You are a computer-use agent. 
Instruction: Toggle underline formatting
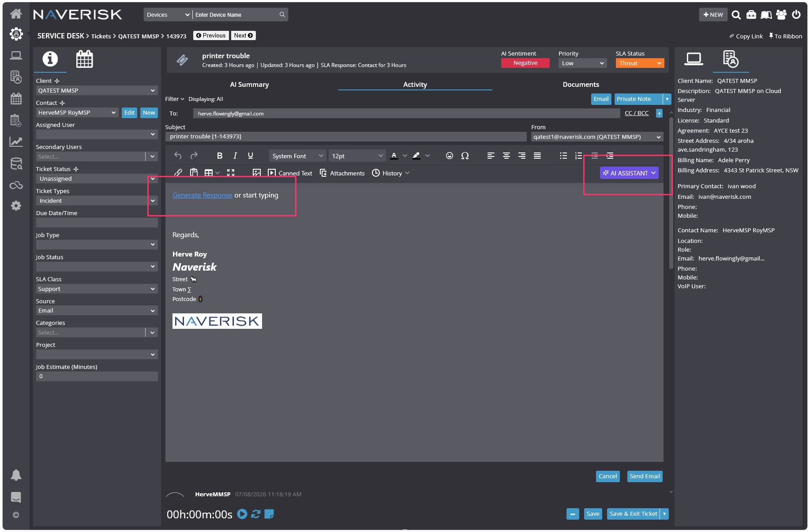pyautogui.click(x=251, y=156)
